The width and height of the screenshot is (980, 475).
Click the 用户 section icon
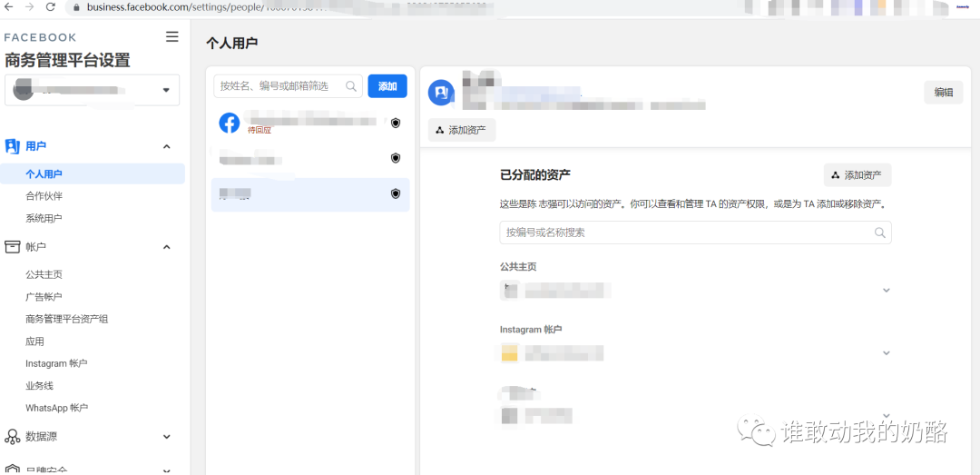(13, 146)
